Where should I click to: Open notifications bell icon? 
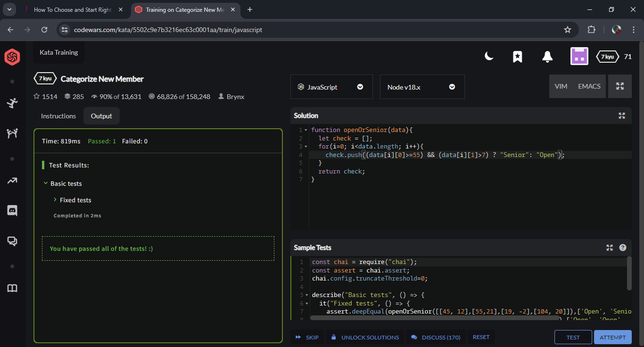[547, 57]
